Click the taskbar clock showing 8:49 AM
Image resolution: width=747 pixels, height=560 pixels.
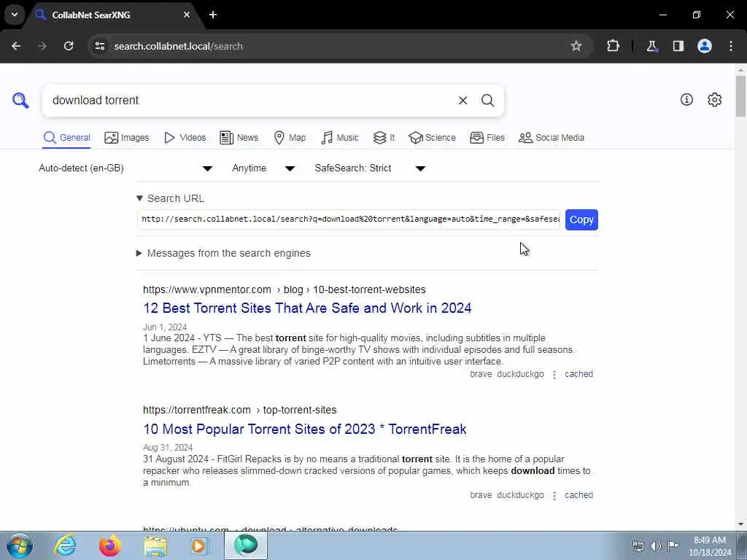click(x=709, y=546)
